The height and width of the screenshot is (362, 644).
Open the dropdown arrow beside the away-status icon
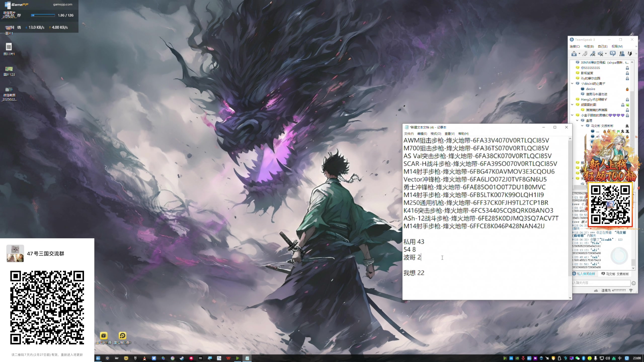tap(579, 54)
